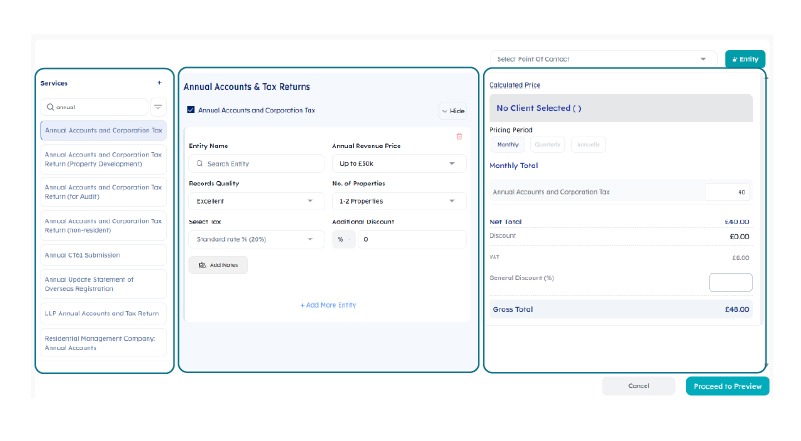The image size is (801, 441).
Task: Open the Annual Revenue Price dropdown
Action: [398, 163]
